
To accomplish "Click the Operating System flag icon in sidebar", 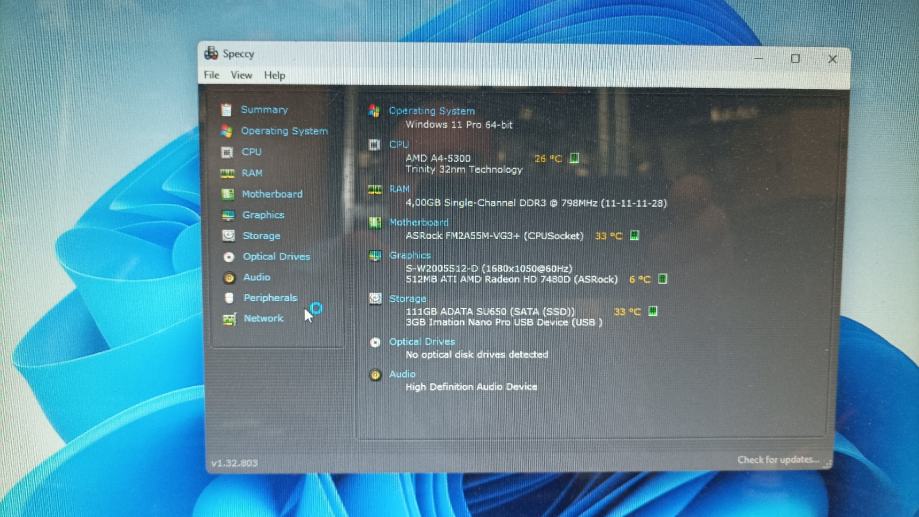I will [227, 131].
